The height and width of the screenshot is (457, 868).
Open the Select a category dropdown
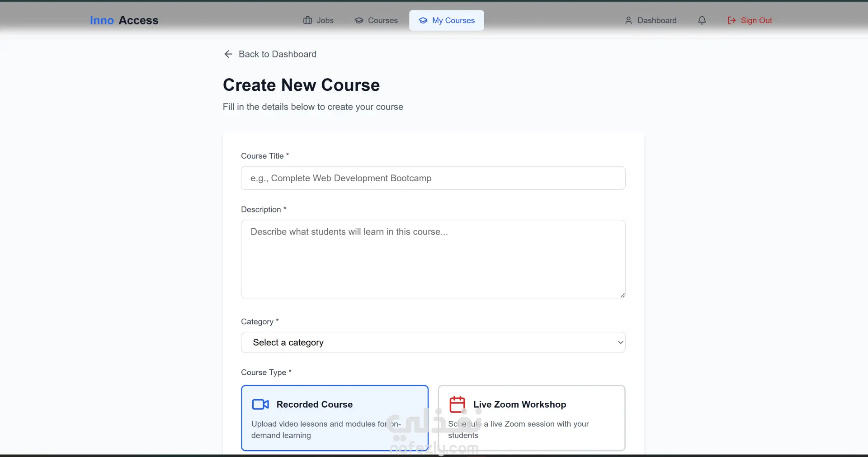pos(433,343)
